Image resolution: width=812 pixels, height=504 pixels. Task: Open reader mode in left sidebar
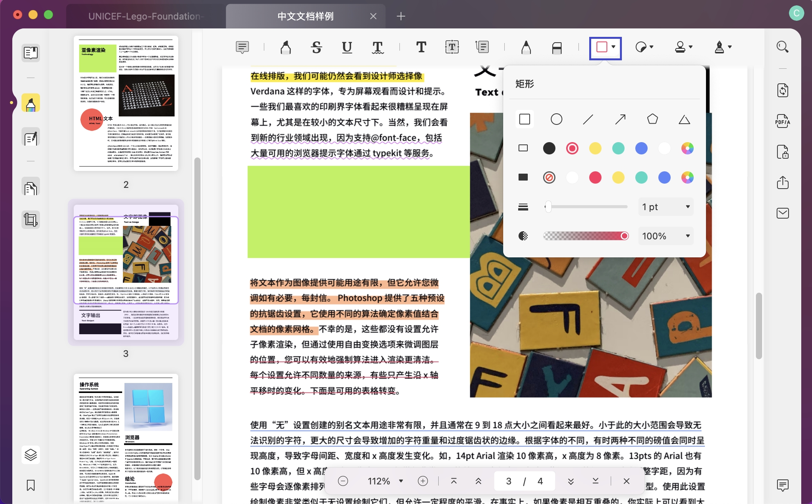pyautogui.click(x=31, y=52)
